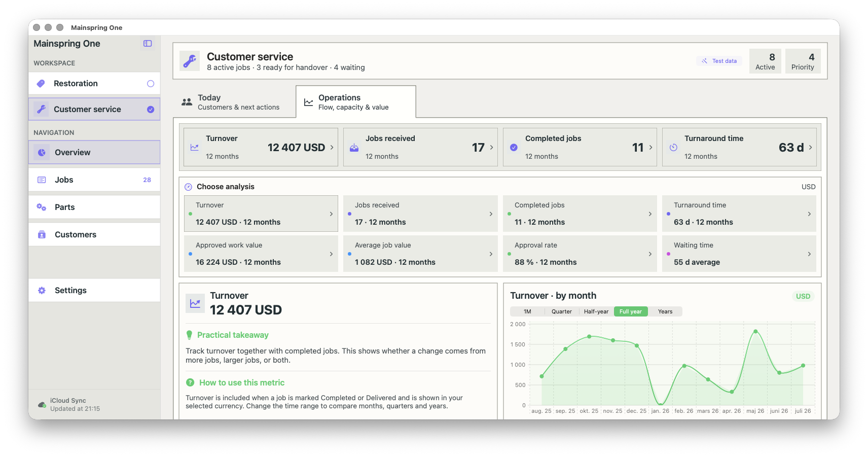The image size is (868, 457).
Task: Select the Full year time range
Action: (x=630, y=311)
